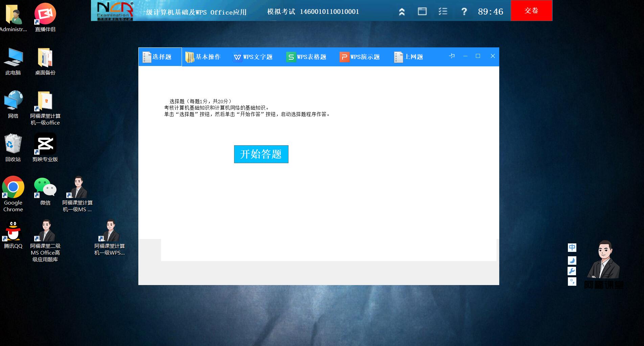644x346 pixels.
Task: Submit the exam with 交卷 button
Action: 531,10
